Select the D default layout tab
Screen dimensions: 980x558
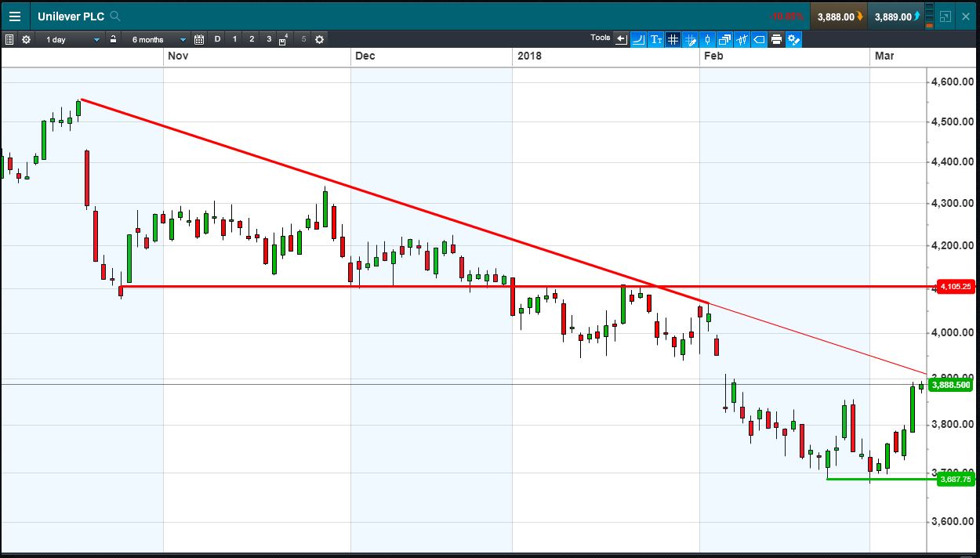pyautogui.click(x=217, y=39)
